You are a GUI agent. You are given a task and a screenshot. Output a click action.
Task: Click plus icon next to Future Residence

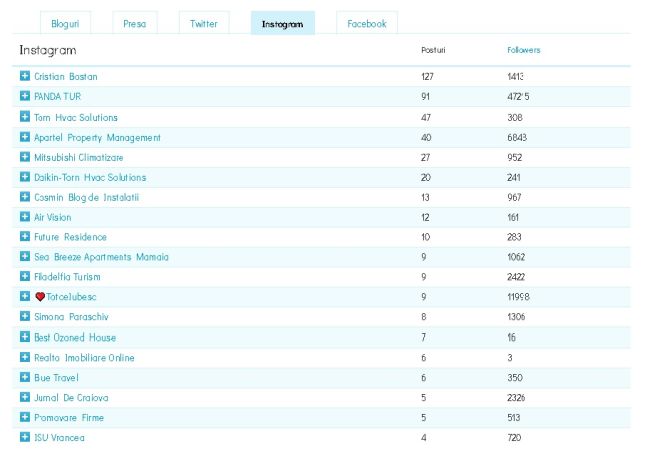point(25,237)
